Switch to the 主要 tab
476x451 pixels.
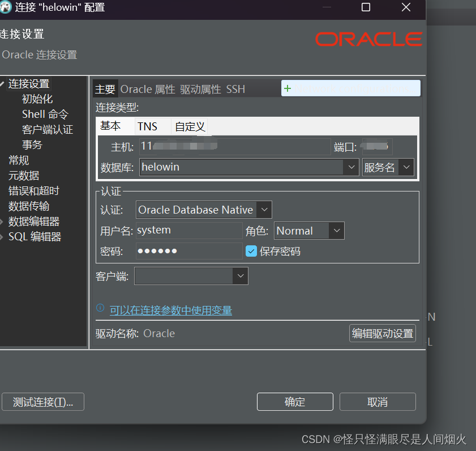105,89
